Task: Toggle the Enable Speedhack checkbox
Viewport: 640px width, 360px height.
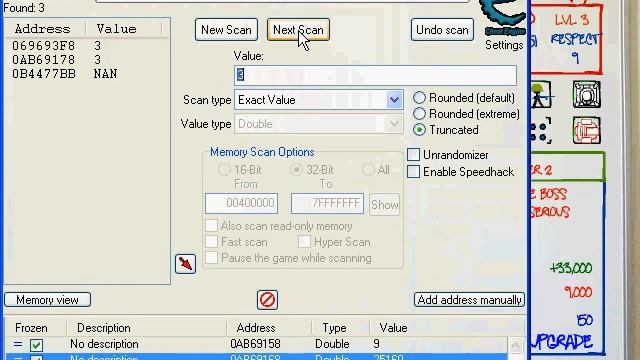Action: pyautogui.click(x=413, y=172)
